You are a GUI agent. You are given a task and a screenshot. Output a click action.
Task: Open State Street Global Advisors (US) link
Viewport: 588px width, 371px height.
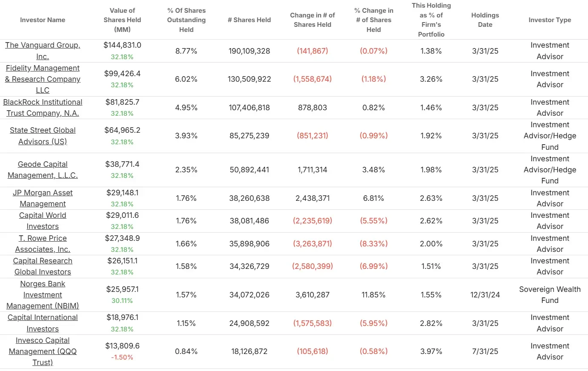(x=43, y=136)
